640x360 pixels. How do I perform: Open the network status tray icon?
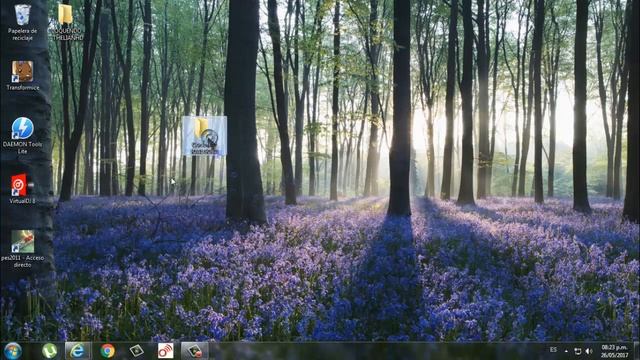(x=578, y=351)
